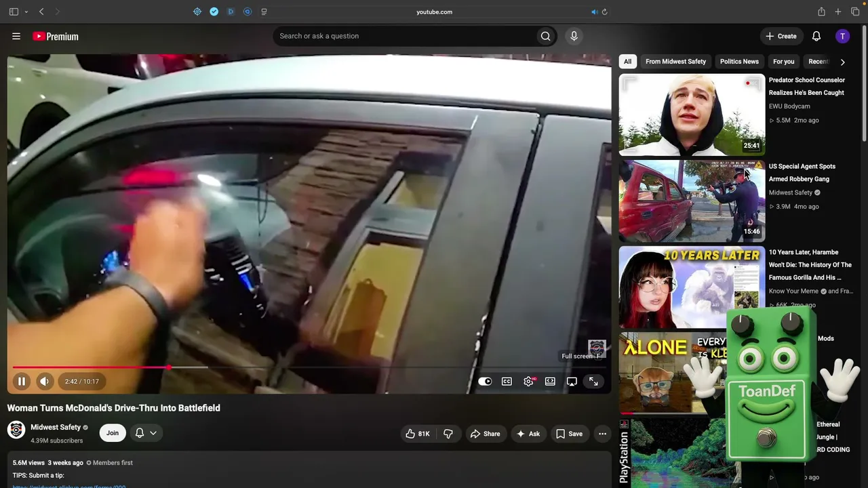Click the Midwest Safety watermark in video corner
Viewport: 868px width, 488px height.
tap(596, 348)
